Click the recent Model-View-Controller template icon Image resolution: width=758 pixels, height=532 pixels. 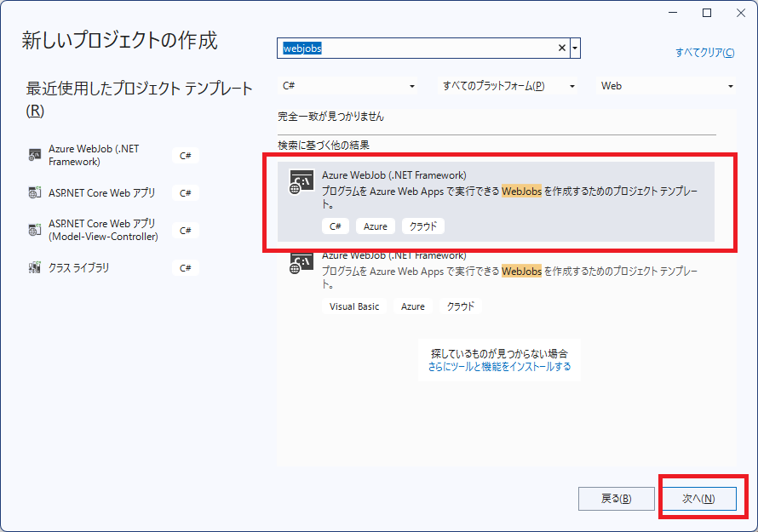(x=34, y=230)
